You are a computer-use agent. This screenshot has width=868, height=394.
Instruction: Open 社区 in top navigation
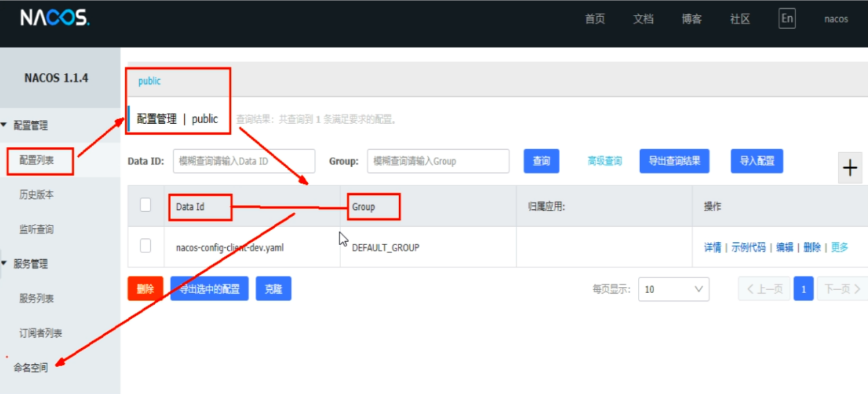[x=740, y=19]
